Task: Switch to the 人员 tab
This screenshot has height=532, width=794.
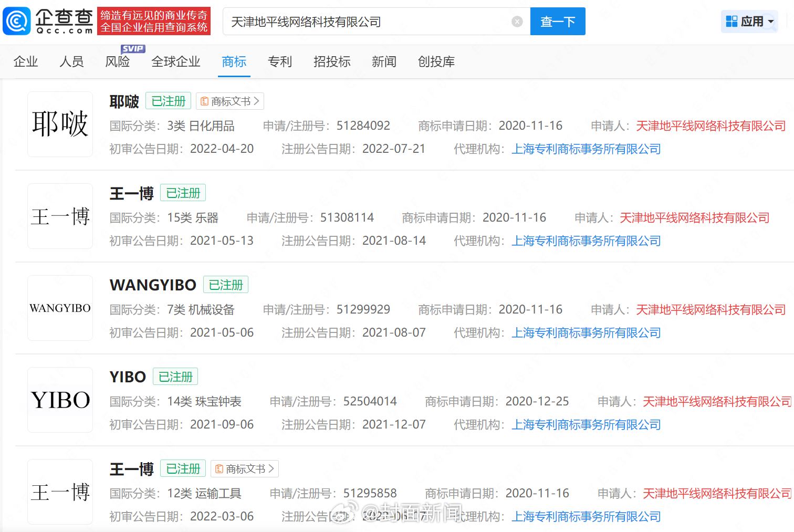Action: coord(71,61)
